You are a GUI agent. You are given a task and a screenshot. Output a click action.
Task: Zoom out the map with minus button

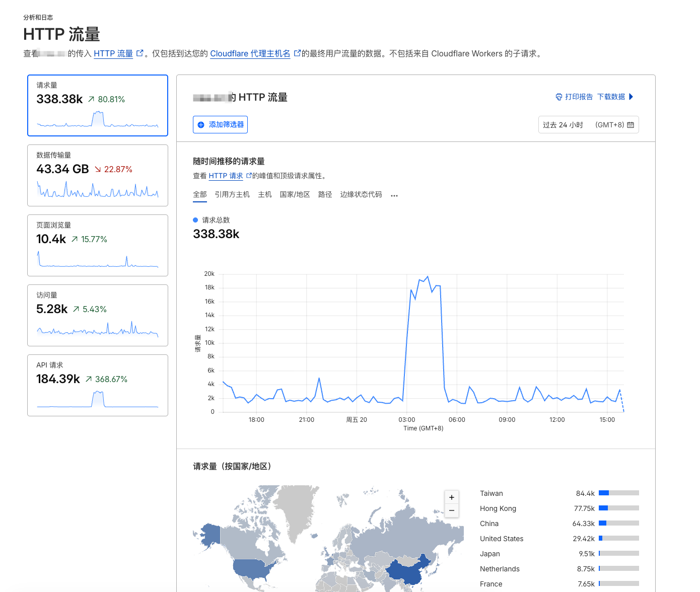coord(452,510)
